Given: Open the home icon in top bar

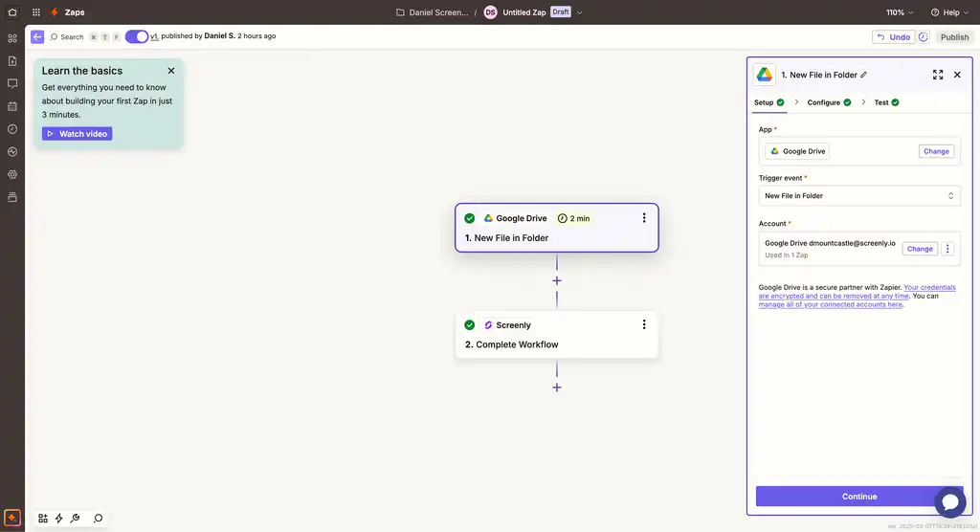Looking at the screenshot, I should [x=12, y=11].
